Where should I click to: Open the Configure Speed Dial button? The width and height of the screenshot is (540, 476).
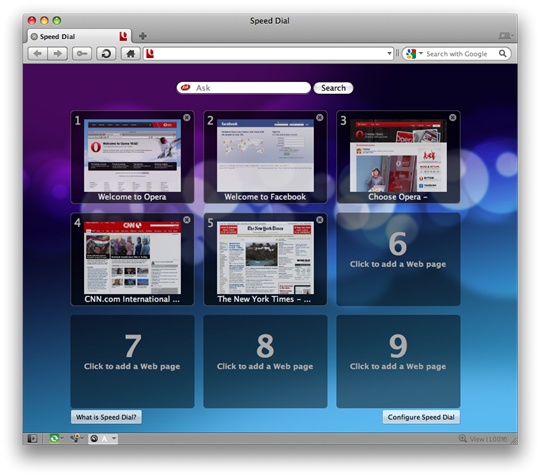point(421,417)
